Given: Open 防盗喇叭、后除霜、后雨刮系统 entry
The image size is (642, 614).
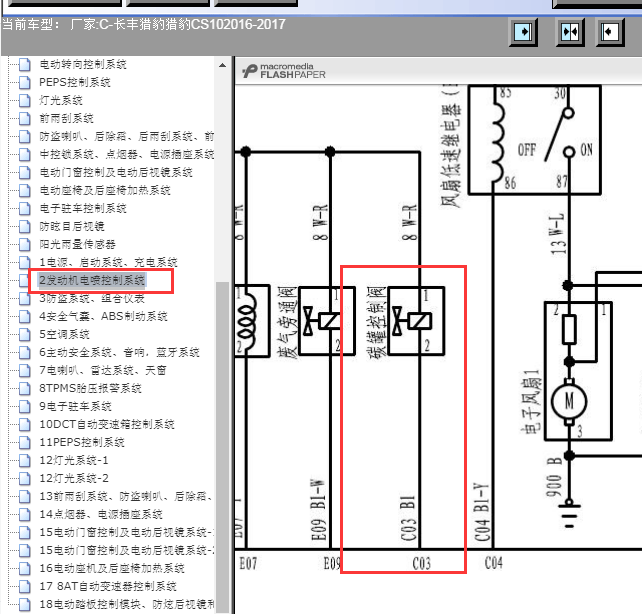Looking at the screenshot, I should pyautogui.click(x=127, y=136).
